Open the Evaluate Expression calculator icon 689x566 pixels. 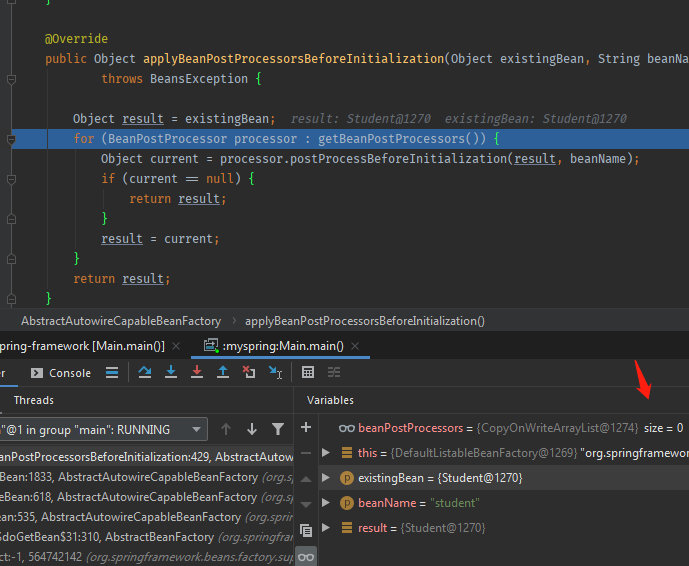(308, 372)
